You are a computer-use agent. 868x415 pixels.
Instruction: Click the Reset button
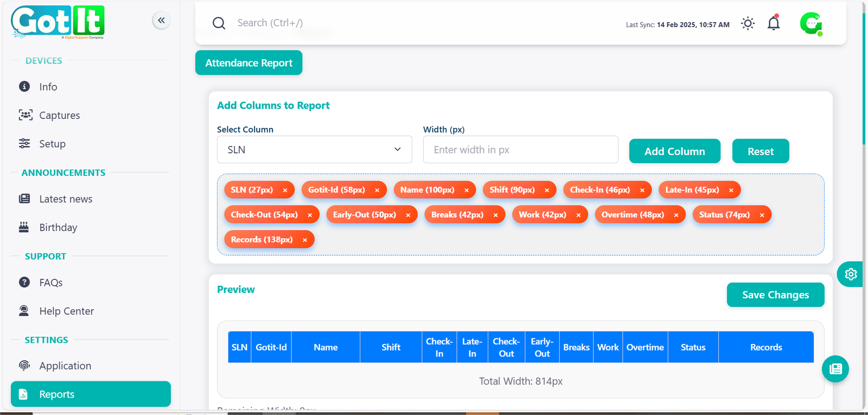(760, 151)
